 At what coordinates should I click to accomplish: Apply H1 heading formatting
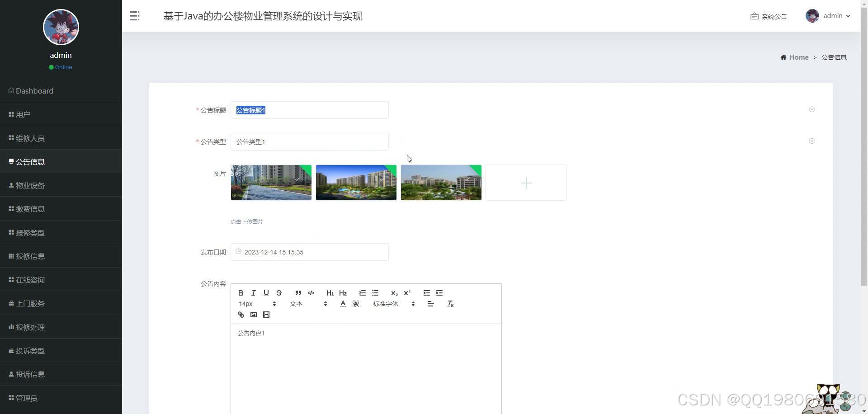tap(330, 293)
